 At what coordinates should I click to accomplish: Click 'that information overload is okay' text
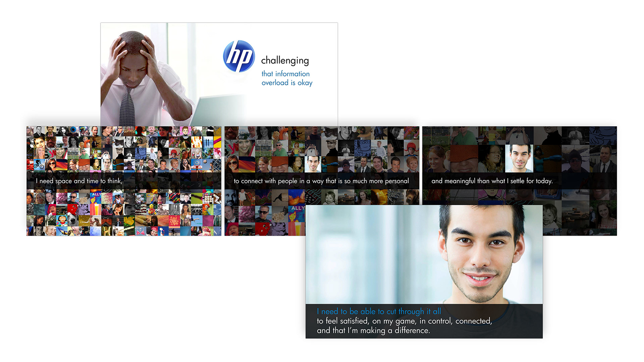point(286,78)
